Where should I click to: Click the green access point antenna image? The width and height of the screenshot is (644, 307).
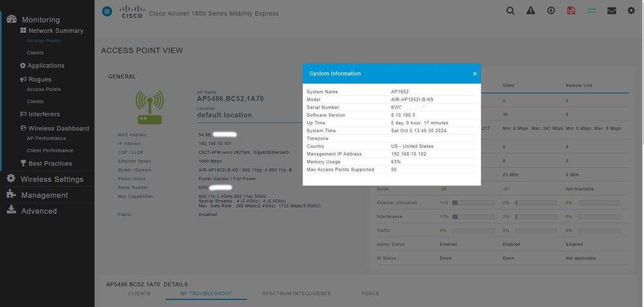click(x=150, y=108)
